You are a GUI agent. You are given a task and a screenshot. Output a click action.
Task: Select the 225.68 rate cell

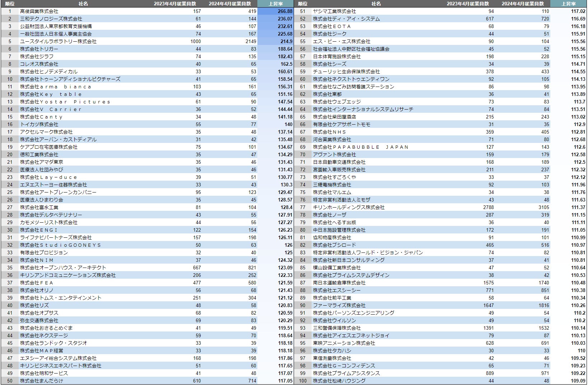pos(285,34)
